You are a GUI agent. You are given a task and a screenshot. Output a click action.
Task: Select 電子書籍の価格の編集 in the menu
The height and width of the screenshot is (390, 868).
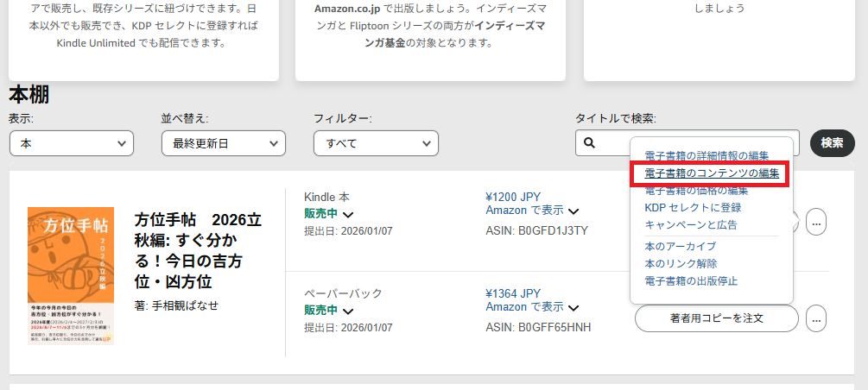click(696, 191)
